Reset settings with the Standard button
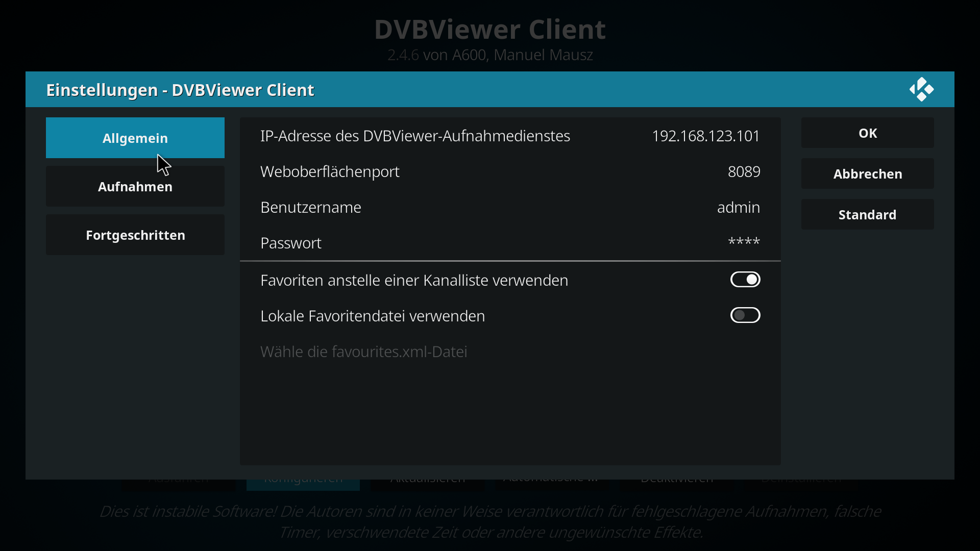The width and height of the screenshot is (980, 551). (868, 214)
